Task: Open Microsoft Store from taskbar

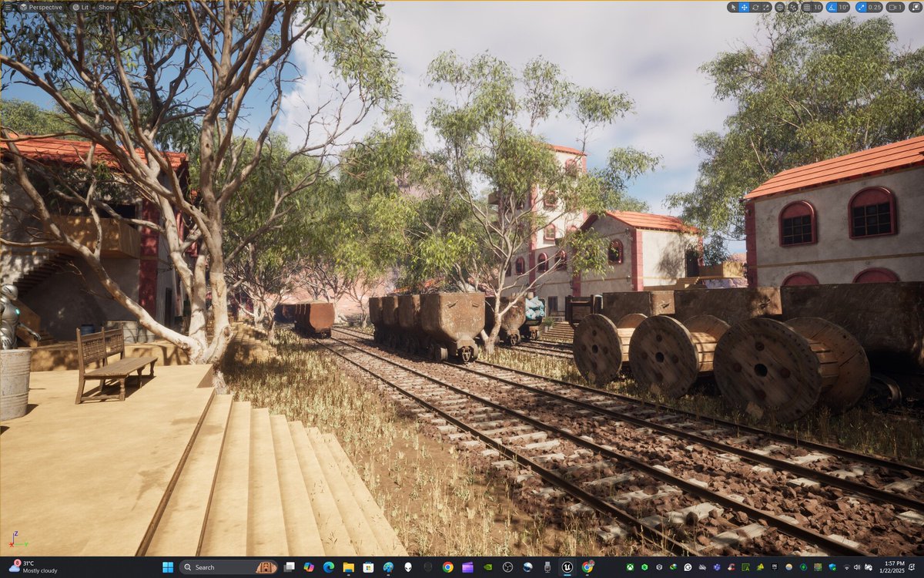Action: click(368, 567)
